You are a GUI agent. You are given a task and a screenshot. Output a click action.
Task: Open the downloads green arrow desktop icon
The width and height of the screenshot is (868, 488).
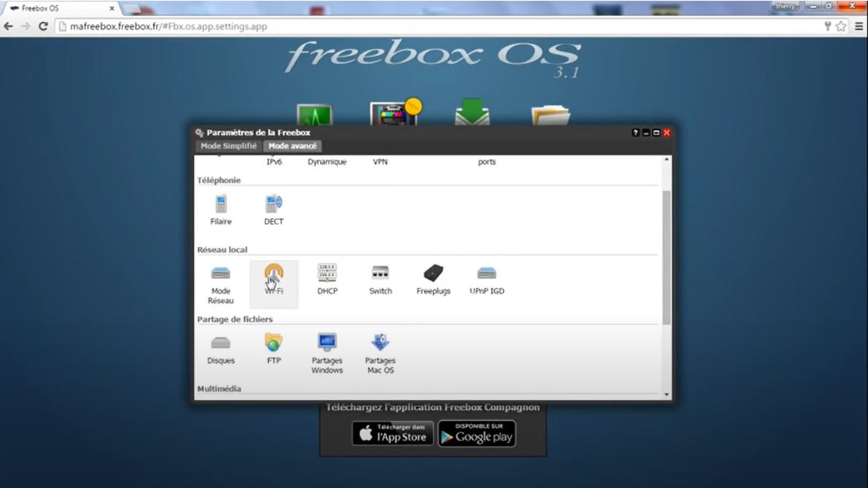(x=472, y=112)
